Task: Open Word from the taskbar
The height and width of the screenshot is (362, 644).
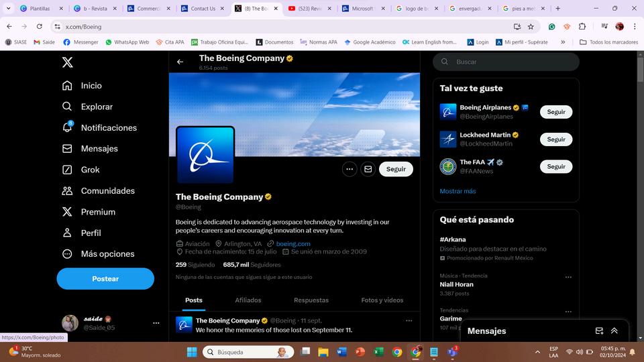Action: point(341,352)
